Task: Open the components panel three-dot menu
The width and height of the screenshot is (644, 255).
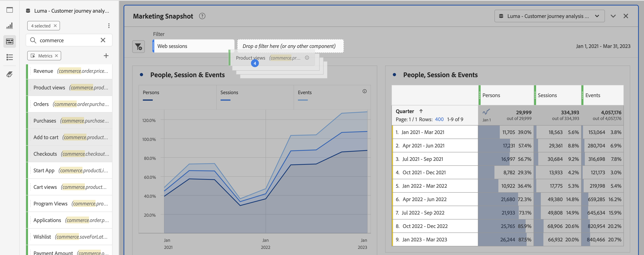Action: pyautogui.click(x=109, y=26)
